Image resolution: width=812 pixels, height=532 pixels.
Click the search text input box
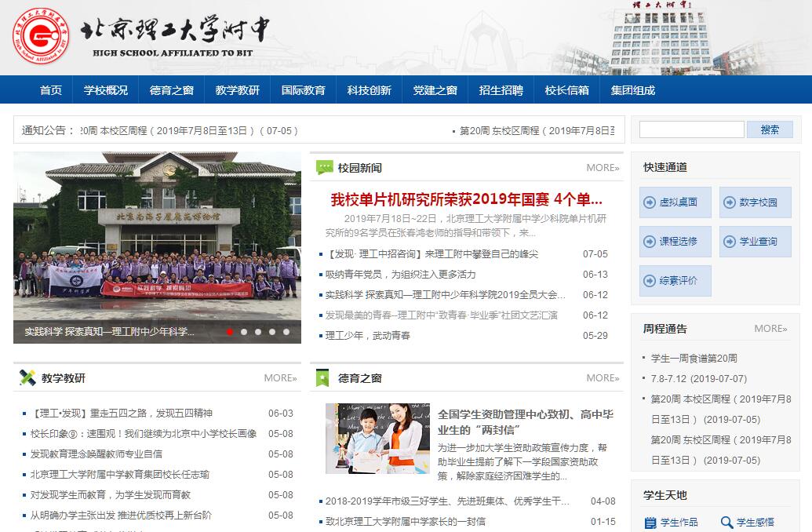(691, 129)
